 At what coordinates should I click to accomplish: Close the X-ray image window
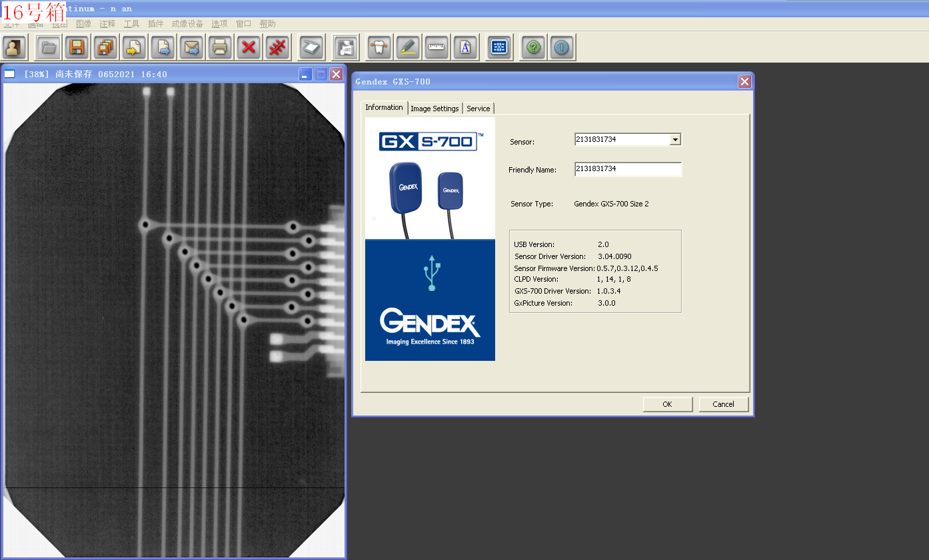pos(336,74)
